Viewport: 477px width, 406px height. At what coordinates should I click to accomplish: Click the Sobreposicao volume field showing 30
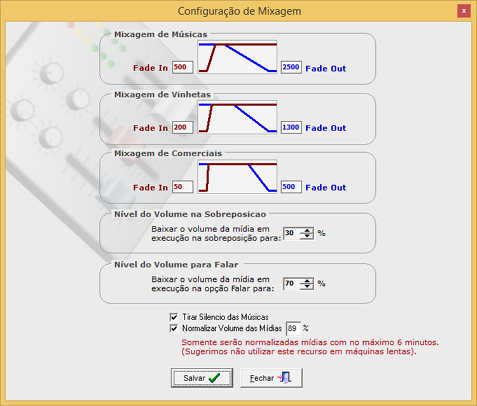click(x=292, y=233)
